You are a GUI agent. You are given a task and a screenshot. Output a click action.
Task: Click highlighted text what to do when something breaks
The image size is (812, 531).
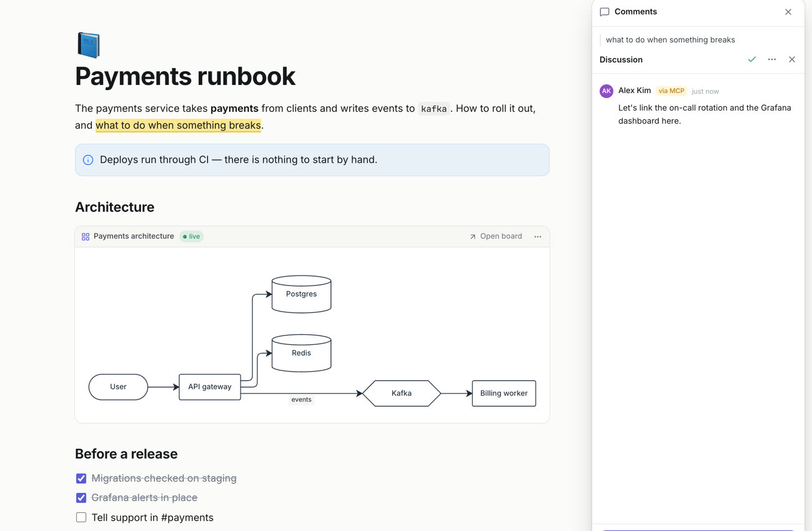(178, 125)
